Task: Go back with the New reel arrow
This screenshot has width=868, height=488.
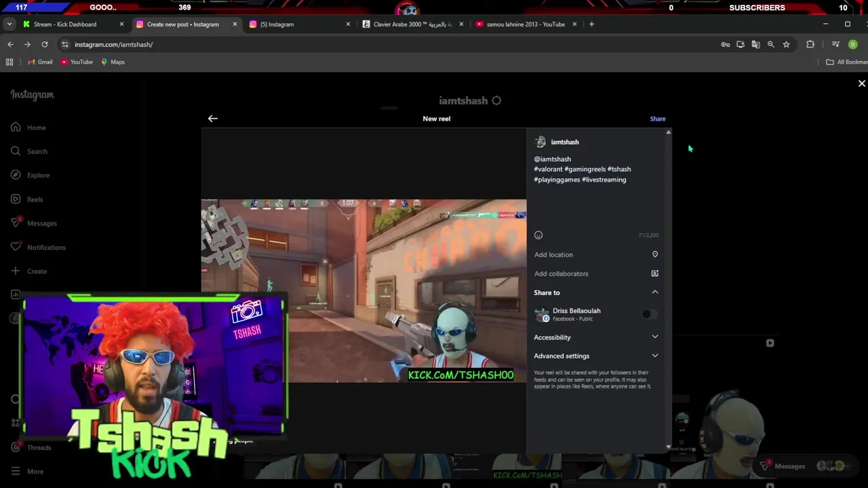Action: pos(213,119)
